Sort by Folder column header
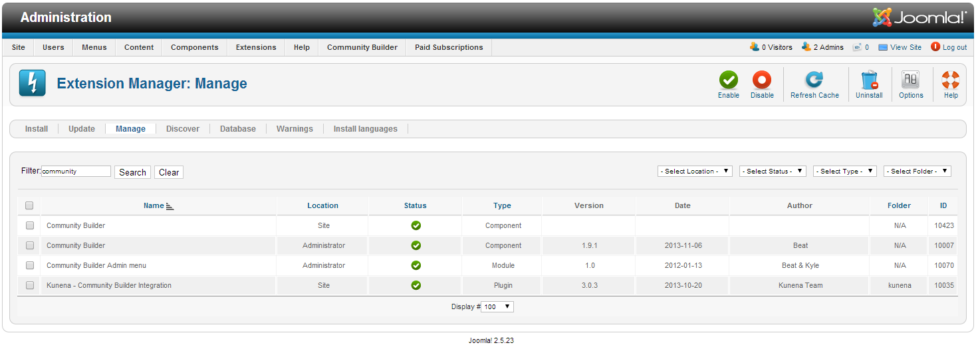This screenshot has width=980, height=347. [x=899, y=206]
